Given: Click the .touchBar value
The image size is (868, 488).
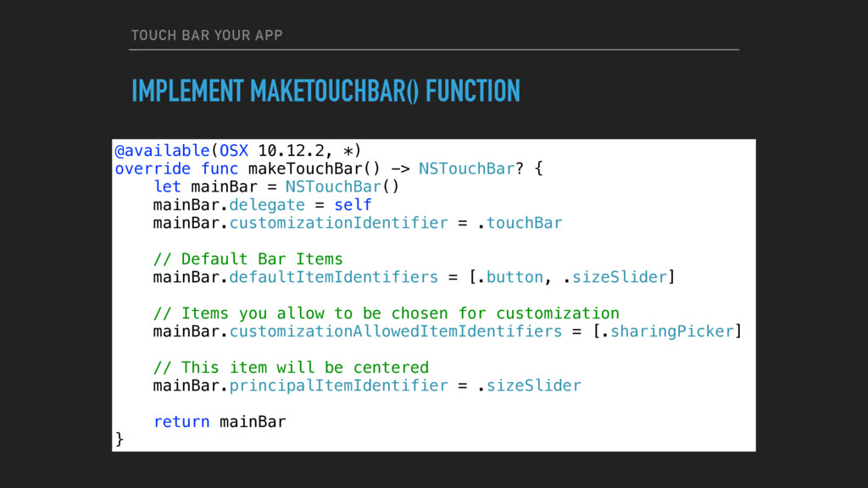Looking at the screenshot, I should pos(520,223).
